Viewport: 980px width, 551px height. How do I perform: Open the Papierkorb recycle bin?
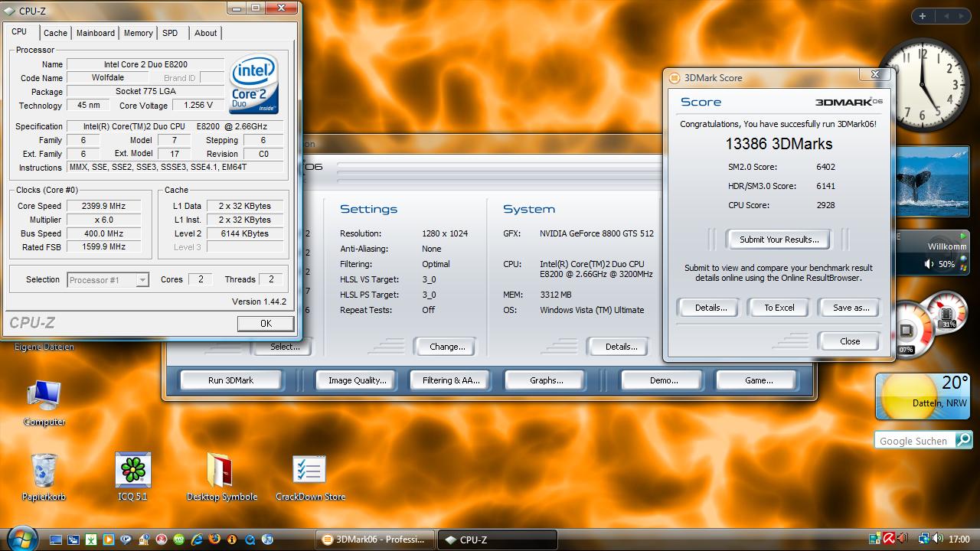pyautogui.click(x=44, y=477)
